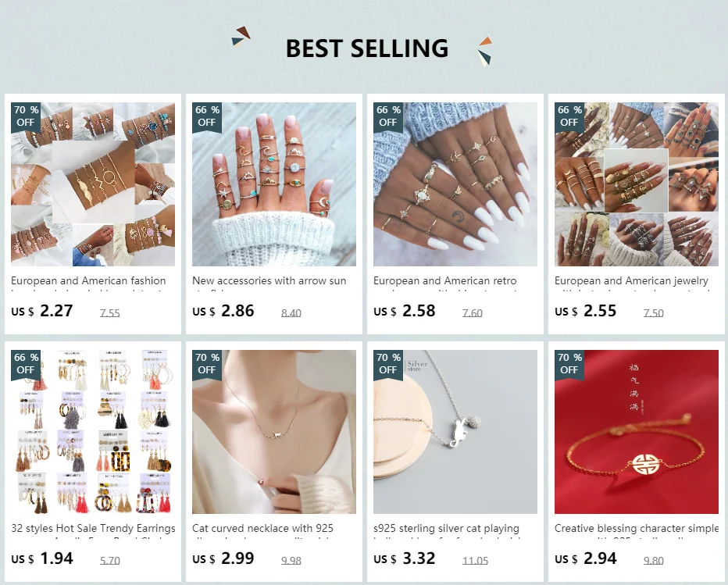Screen dimensions: 728x585
Task: Open 'New accessories with arrow sun' product link
Action: point(269,281)
